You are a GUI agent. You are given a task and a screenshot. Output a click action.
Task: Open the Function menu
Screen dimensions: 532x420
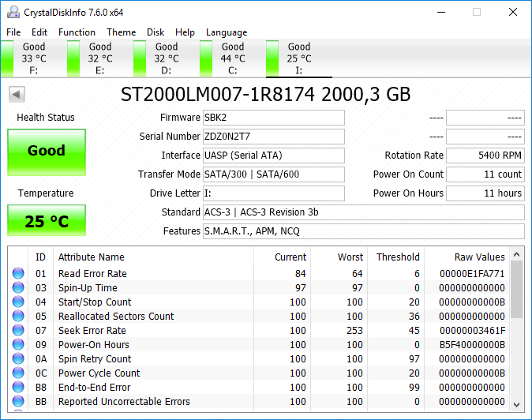77,32
